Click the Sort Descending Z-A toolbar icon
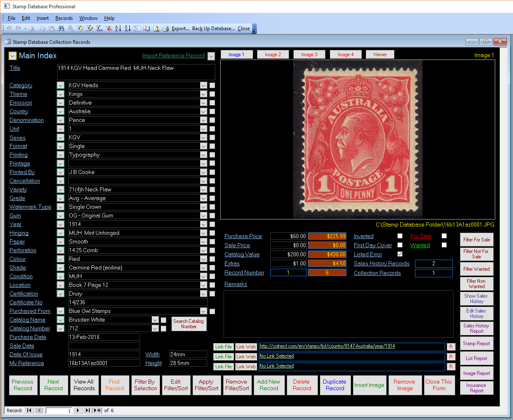Image resolution: width=513 pixels, height=420 pixels. (127, 28)
